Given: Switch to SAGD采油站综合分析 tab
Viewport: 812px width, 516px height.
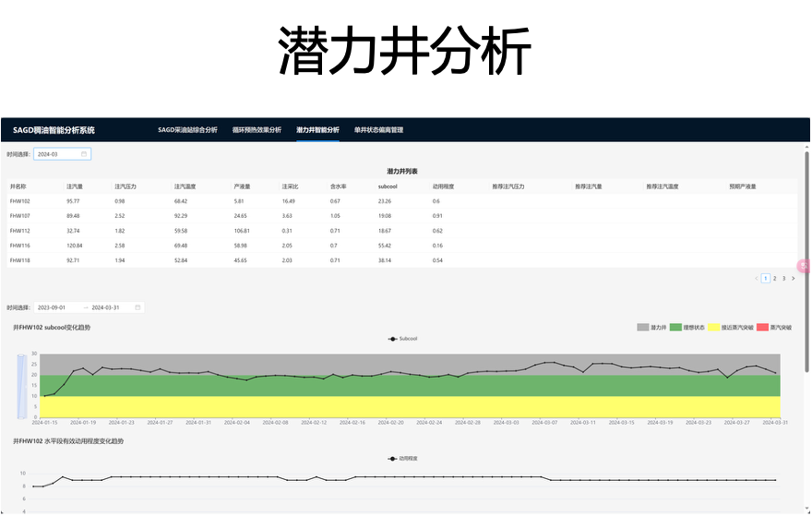Looking at the screenshot, I should 187,130.
